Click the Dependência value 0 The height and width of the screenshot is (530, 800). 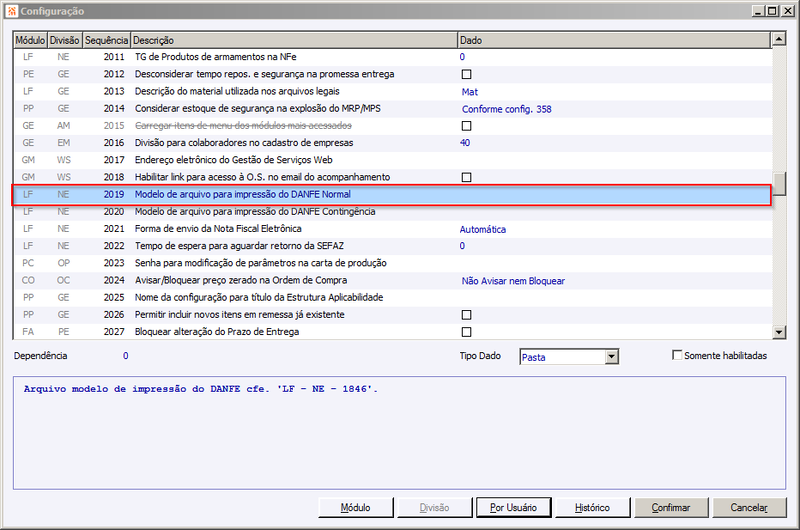click(x=126, y=356)
